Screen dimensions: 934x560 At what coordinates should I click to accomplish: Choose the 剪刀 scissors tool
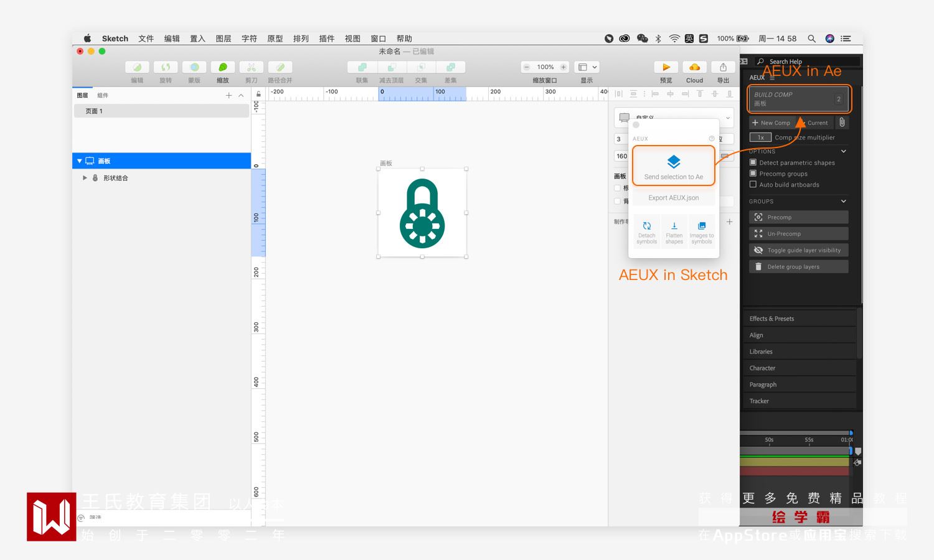pos(252,67)
